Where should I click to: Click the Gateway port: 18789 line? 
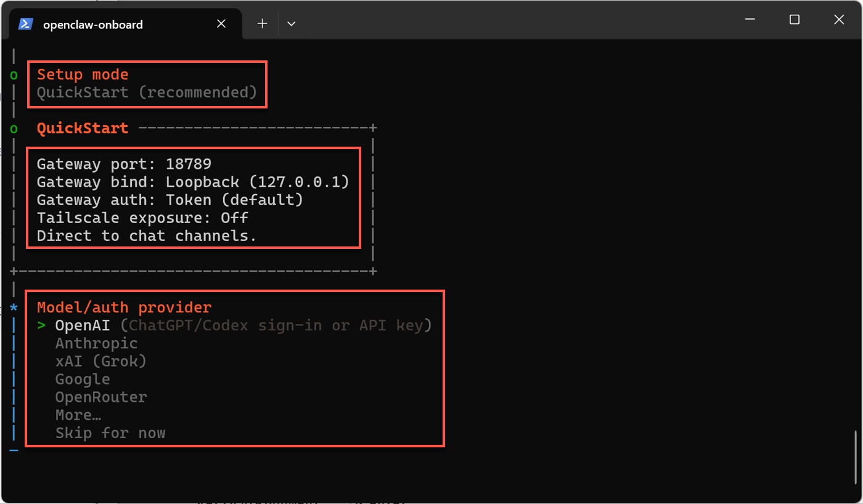tap(125, 164)
